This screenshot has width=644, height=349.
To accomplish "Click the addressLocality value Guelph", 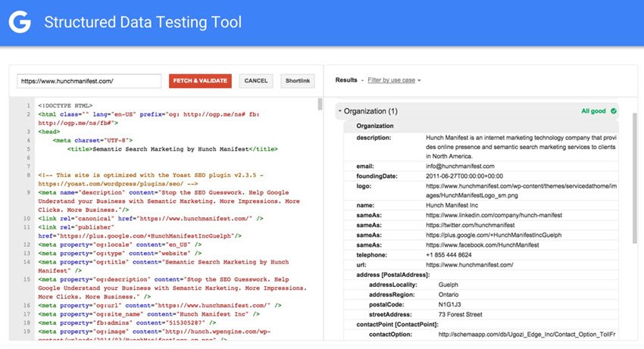I will click(448, 285).
